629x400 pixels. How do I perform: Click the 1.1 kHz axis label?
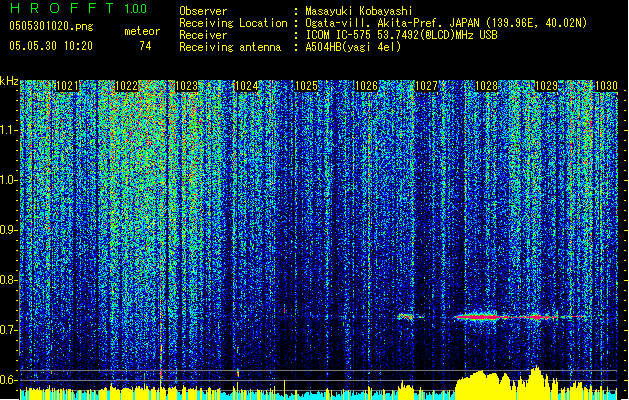tap(9, 130)
